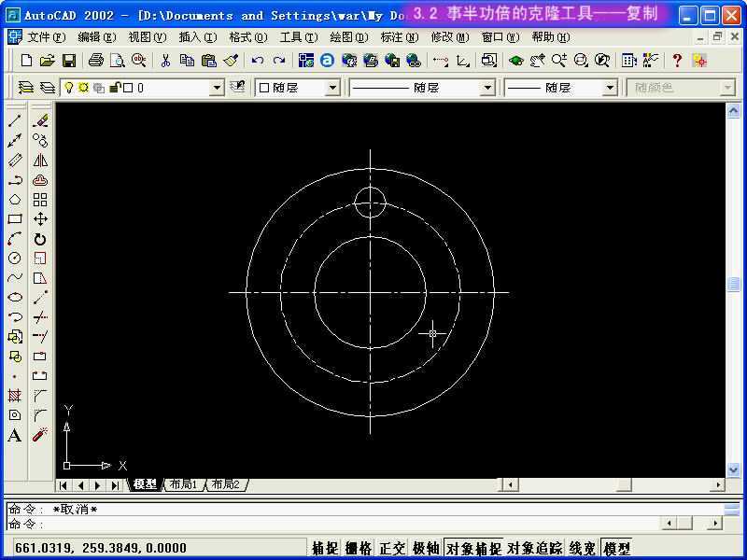Click vertical scrollbar down arrow
The height and width of the screenshot is (560, 747).
click(x=734, y=469)
